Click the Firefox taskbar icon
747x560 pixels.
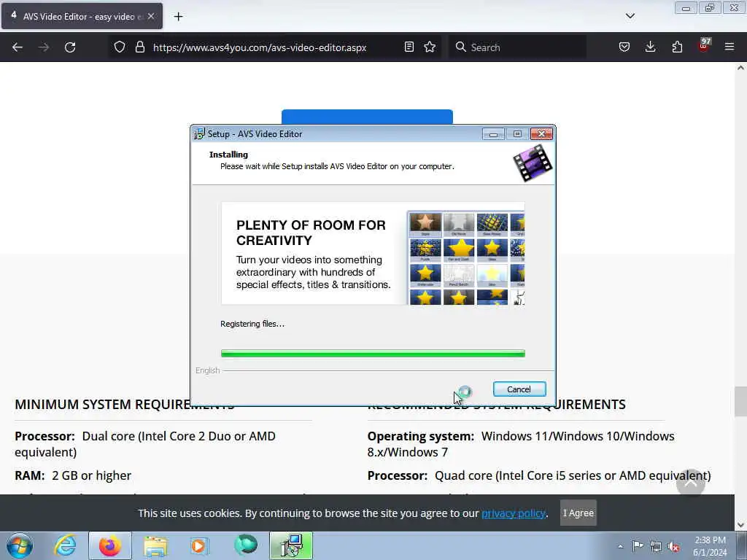coord(109,545)
